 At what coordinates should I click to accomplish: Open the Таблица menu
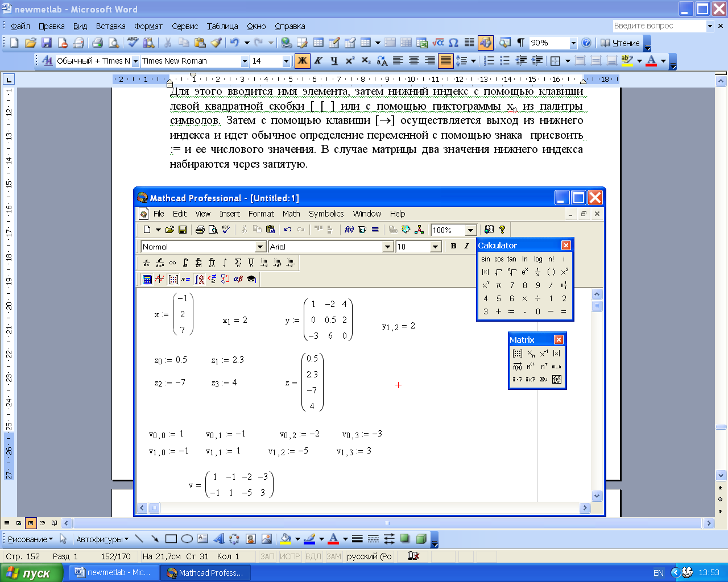(222, 26)
